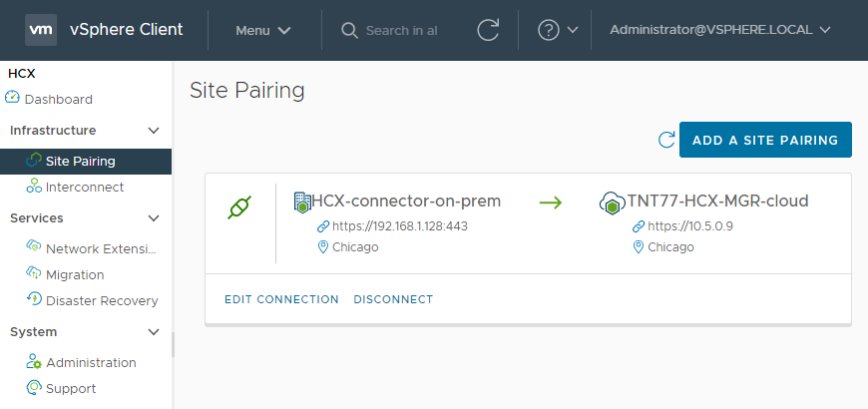Click the Edit Connection link

[281, 299]
